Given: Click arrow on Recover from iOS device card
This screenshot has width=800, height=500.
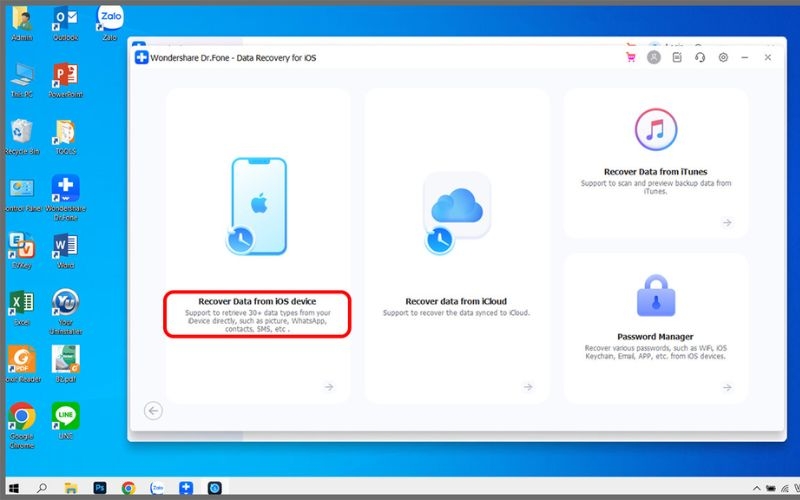Looking at the screenshot, I should tap(329, 387).
